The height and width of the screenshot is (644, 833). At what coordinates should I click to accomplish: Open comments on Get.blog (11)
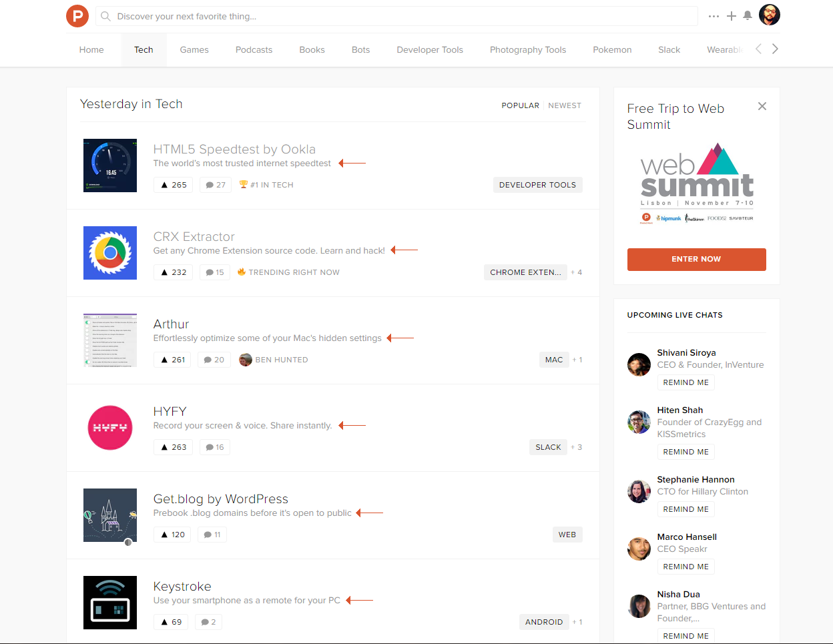[212, 535]
